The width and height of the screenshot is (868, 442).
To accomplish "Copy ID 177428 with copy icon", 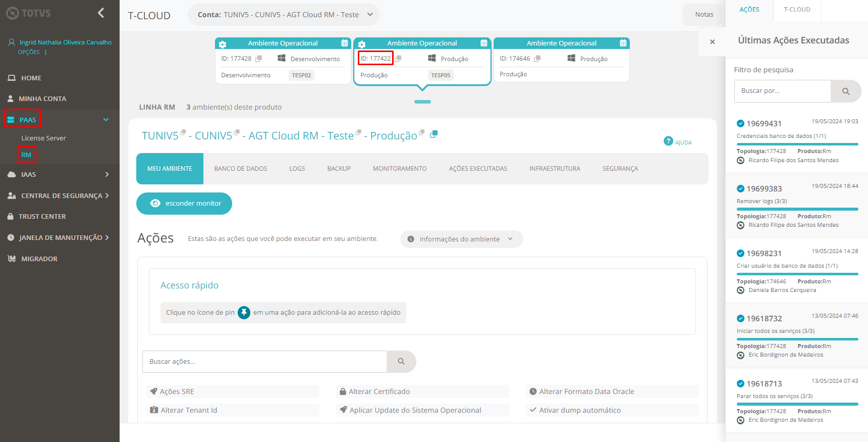I will (x=258, y=59).
